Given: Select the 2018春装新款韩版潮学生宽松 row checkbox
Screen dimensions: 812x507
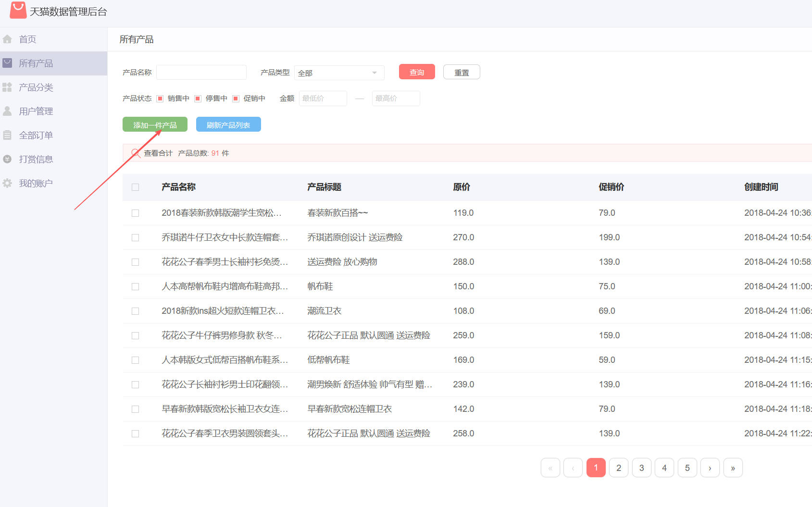Looking at the screenshot, I should [136, 213].
